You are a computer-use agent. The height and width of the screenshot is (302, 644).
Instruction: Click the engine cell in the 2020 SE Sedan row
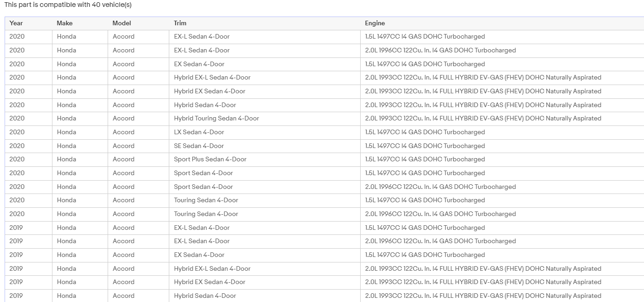coord(502,146)
